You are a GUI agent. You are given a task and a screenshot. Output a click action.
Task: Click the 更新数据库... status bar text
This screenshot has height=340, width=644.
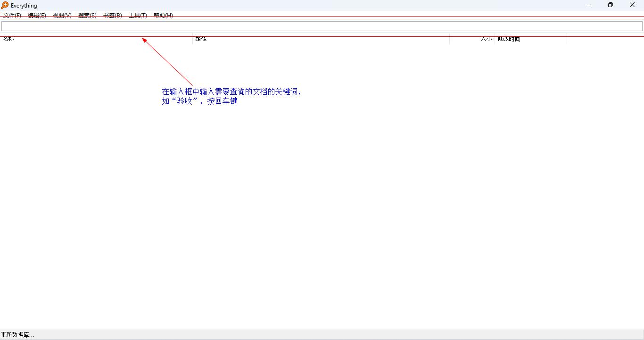[18, 335]
